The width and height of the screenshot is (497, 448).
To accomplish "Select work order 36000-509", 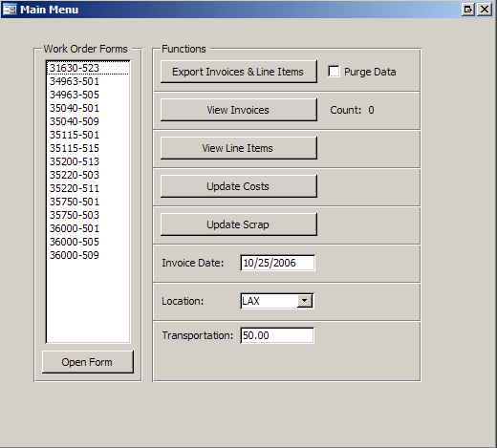I will coord(88,255).
